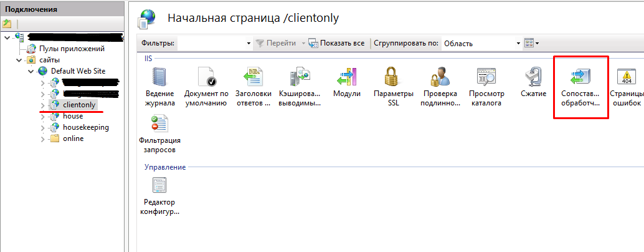Image resolution: width=644 pixels, height=252 pixels.
Task: Click the connections toolbar create-connection icon
Action: pos(7,23)
